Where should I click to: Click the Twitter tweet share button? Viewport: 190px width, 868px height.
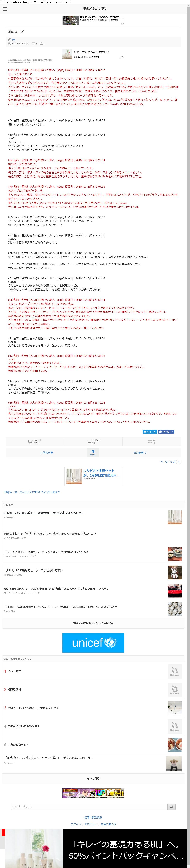tap(149, 431)
